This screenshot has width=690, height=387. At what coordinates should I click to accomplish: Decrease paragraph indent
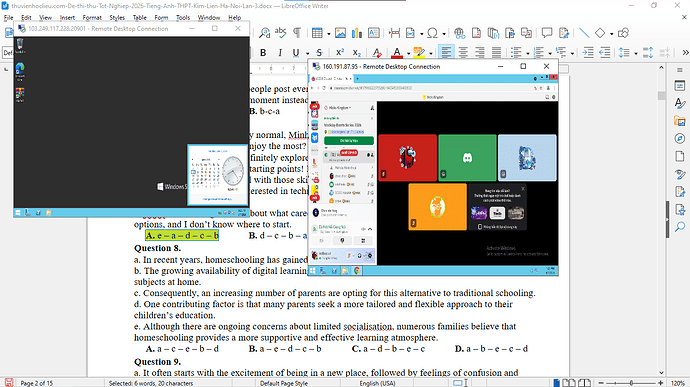(605, 53)
